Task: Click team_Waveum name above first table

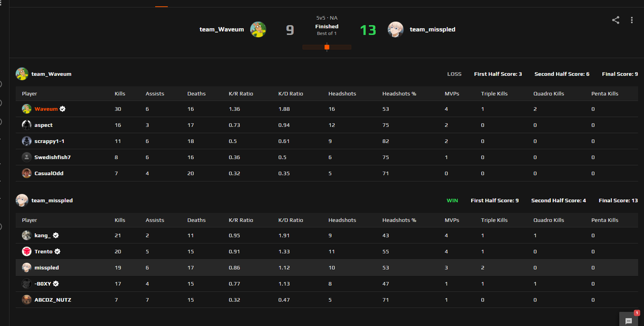Action: [x=52, y=74]
